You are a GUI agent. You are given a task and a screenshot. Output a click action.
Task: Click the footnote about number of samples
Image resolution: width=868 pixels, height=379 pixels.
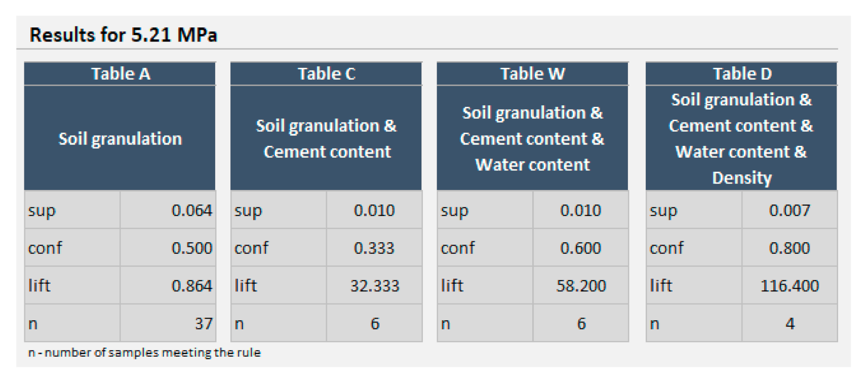click(x=144, y=353)
